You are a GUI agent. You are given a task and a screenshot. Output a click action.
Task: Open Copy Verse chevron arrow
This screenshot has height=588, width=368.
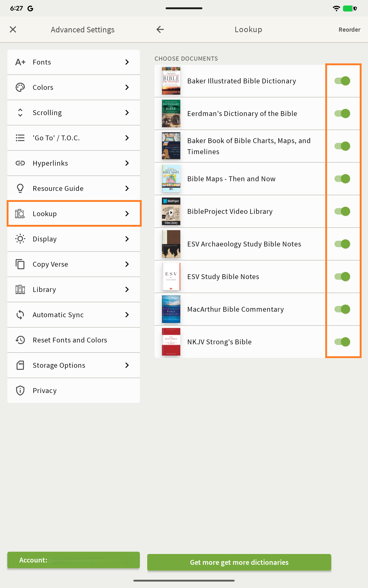(127, 264)
